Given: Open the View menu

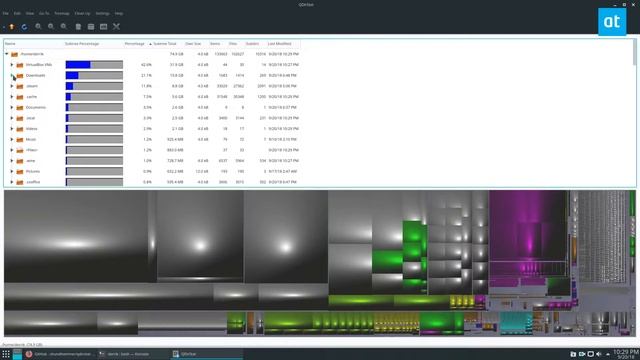Looking at the screenshot, I should pyautogui.click(x=30, y=13).
